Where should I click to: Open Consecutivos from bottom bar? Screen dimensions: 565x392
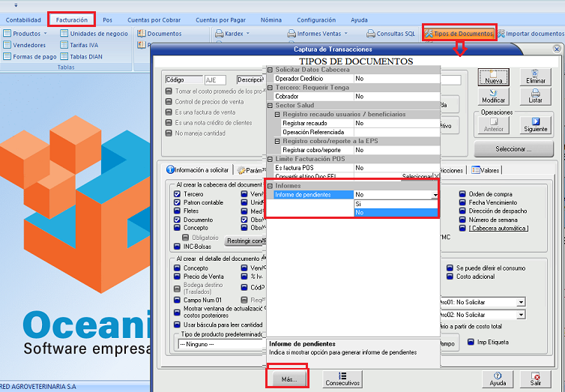342,379
